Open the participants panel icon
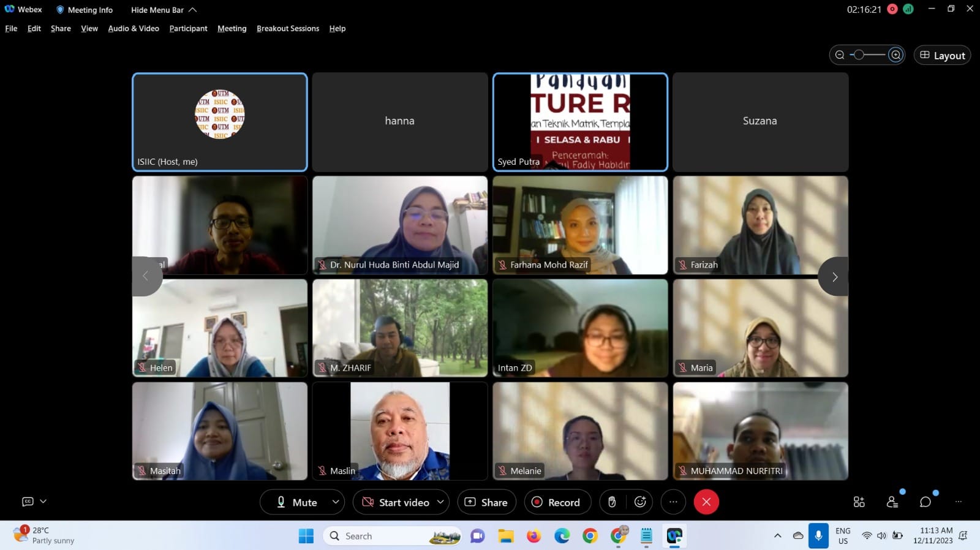The height and width of the screenshot is (550, 980). [892, 502]
